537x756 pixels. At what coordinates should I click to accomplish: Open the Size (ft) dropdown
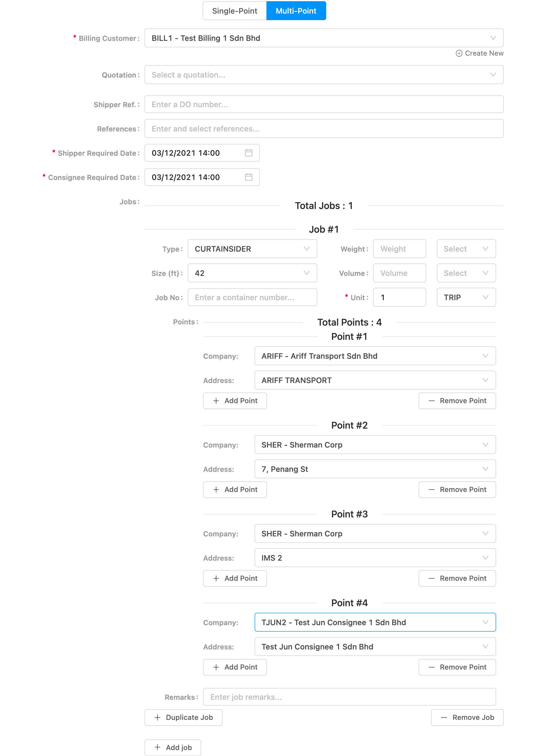click(252, 273)
